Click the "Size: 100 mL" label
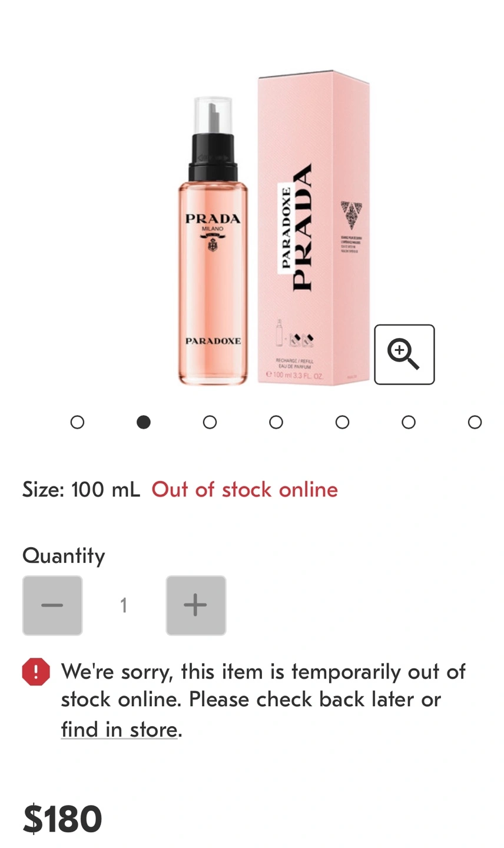 pos(81,489)
